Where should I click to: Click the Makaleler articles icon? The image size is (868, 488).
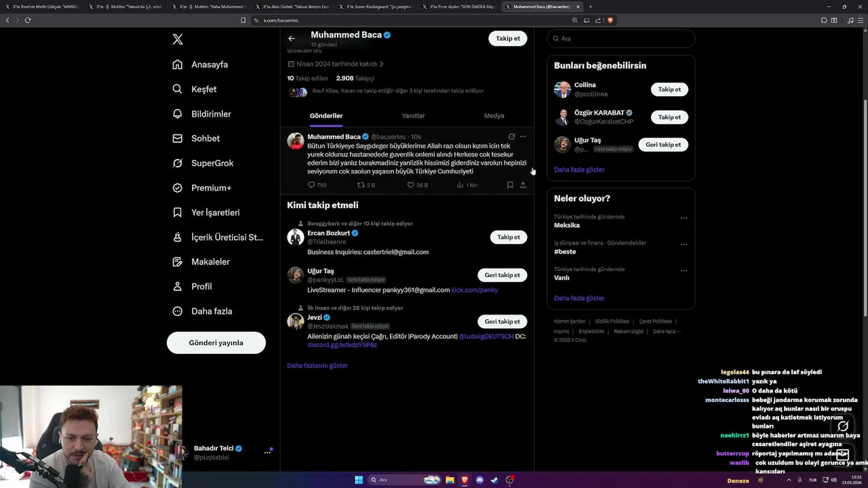[x=178, y=262]
